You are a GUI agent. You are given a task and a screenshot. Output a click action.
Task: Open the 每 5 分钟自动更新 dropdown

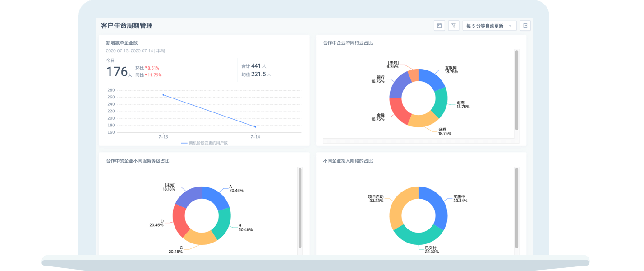click(489, 26)
